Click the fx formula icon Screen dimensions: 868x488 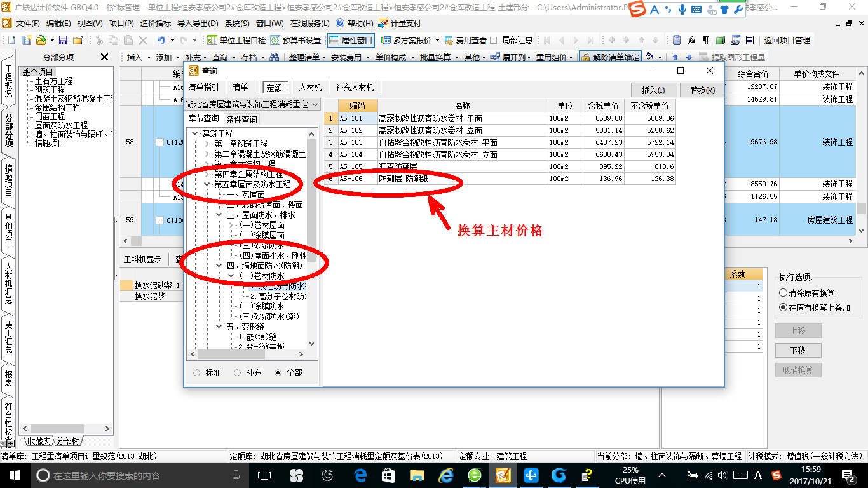691,40
